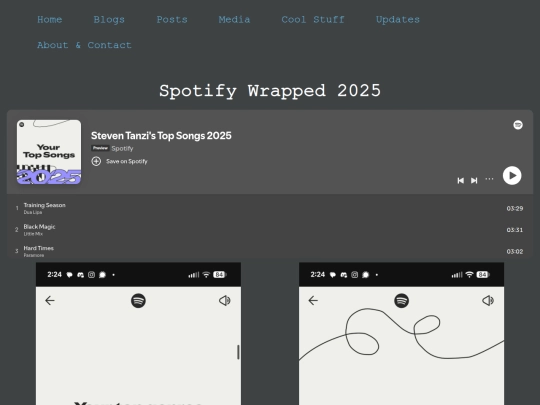The height and width of the screenshot is (405, 540).
Task: Open the Posts navigation link
Action: [x=172, y=20]
